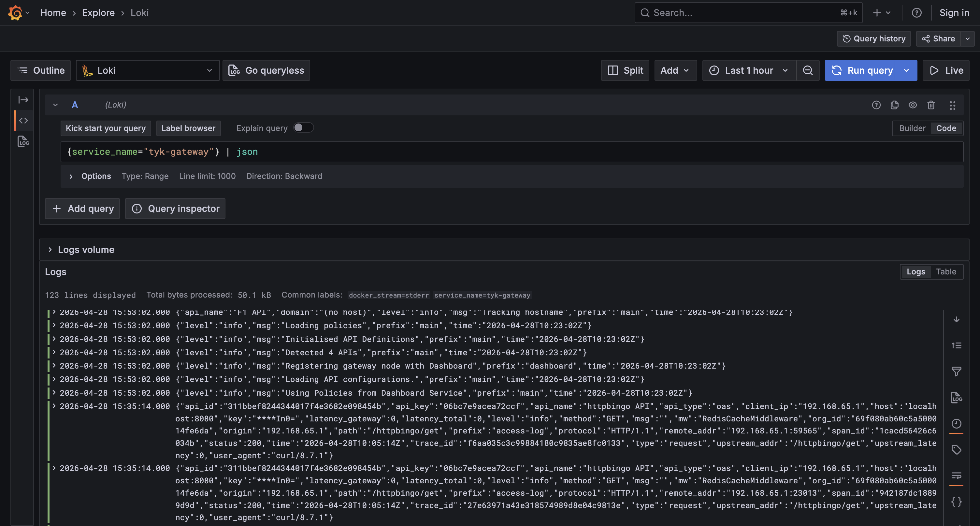Open Query history
Image resolution: width=980 pixels, height=526 pixels.
874,39
